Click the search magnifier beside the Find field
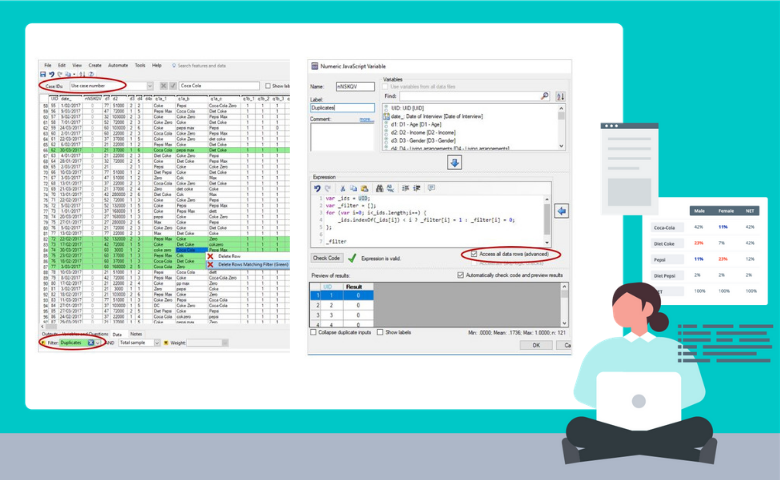780x480 pixels. 545,96
